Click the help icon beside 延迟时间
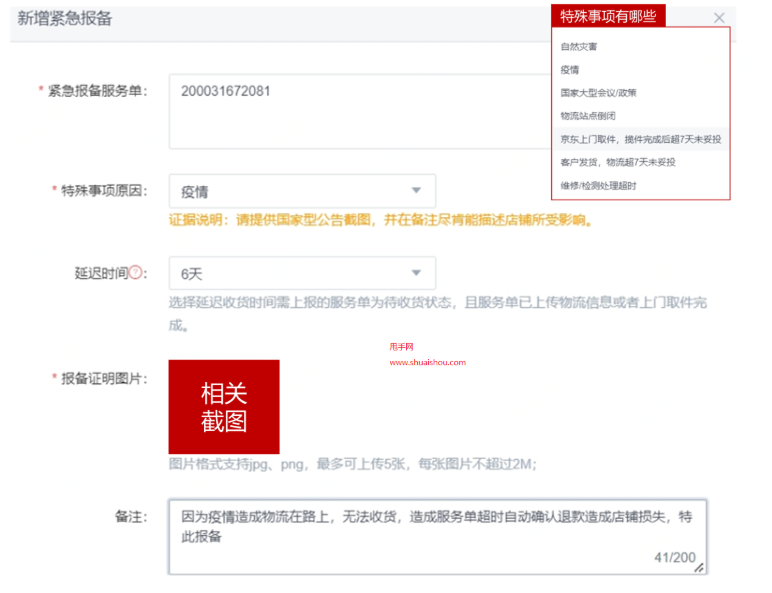772x593 pixels. 137,273
